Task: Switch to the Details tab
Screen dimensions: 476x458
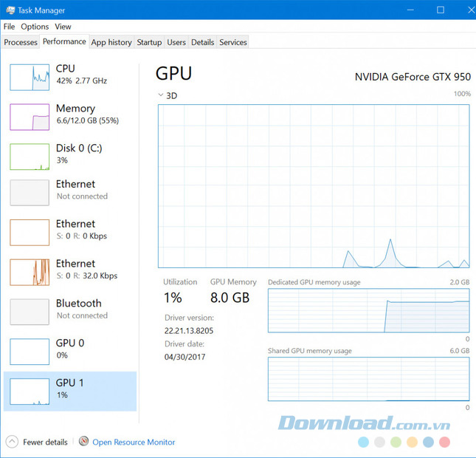Action: point(202,42)
